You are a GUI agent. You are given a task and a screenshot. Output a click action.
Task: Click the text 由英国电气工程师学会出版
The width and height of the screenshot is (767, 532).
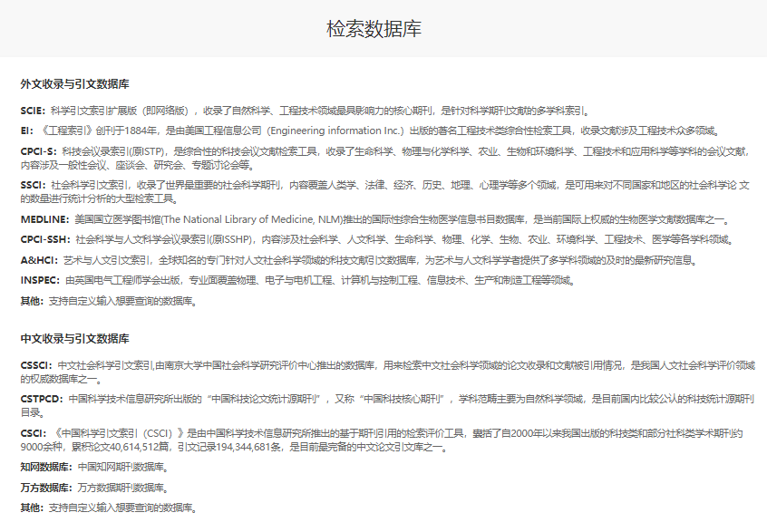pyautogui.click(x=122, y=281)
